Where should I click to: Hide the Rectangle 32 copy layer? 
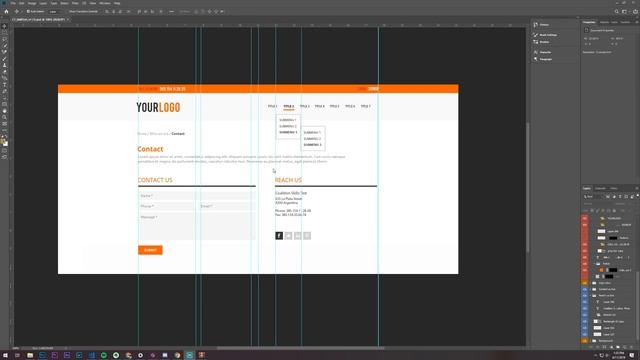pyautogui.click(x=585, y=321)
